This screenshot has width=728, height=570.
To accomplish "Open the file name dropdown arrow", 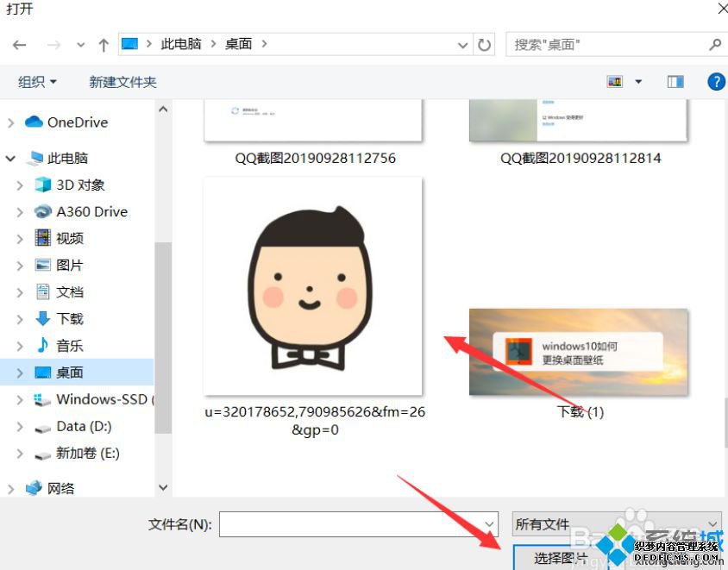I will pyautogui.click(x=489, y=524).
